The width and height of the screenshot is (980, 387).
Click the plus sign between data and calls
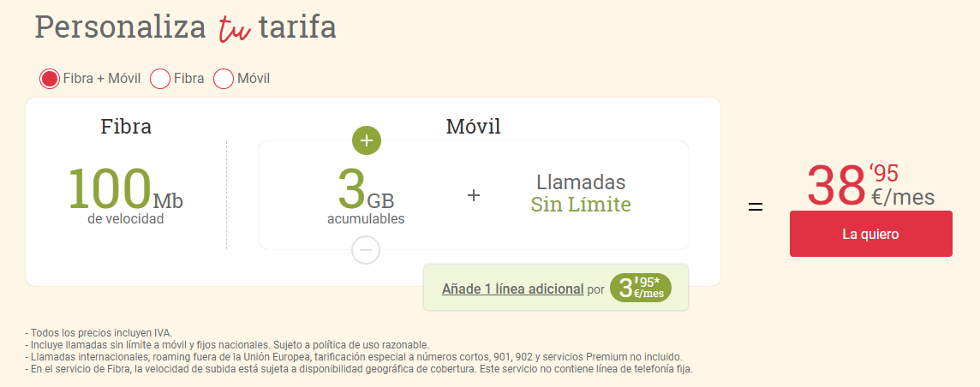[x=474, y=195]
